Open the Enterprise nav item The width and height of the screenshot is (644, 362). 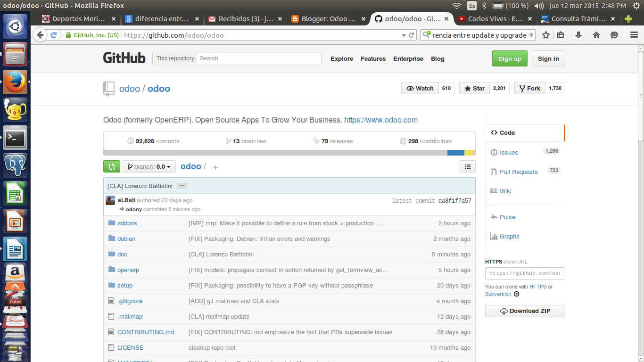click(x=408, y=58)
